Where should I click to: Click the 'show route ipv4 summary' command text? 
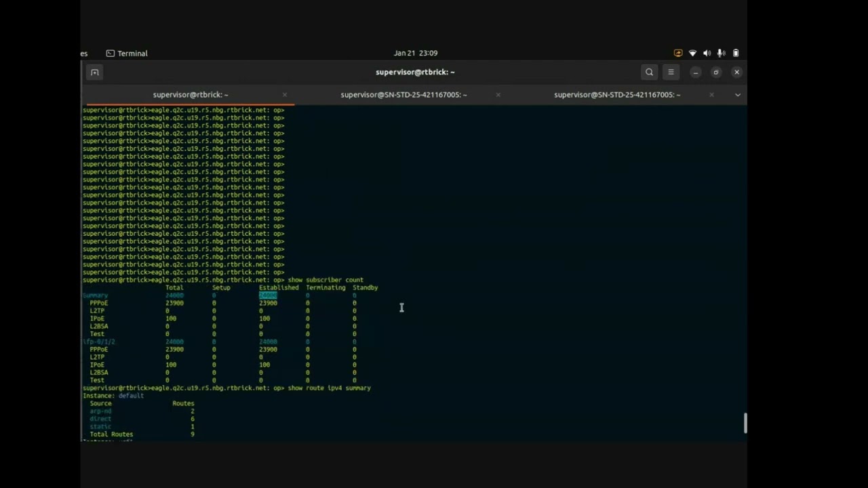329,388
